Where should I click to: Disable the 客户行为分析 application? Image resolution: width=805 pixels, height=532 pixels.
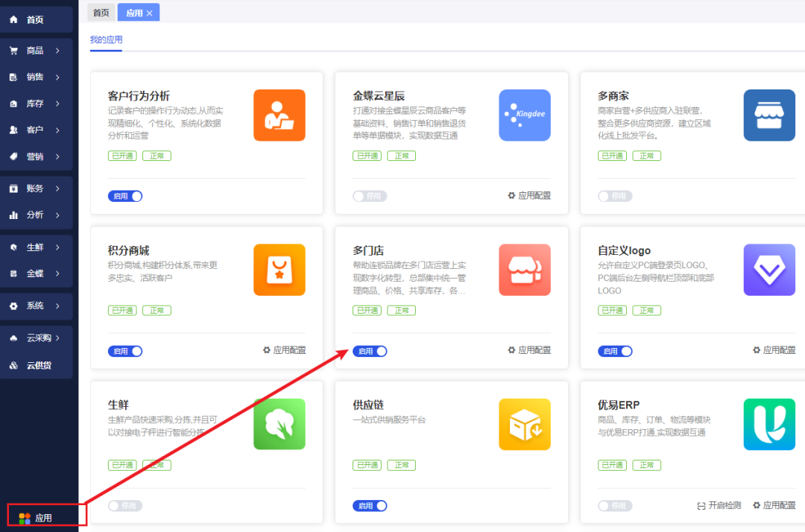125,195
